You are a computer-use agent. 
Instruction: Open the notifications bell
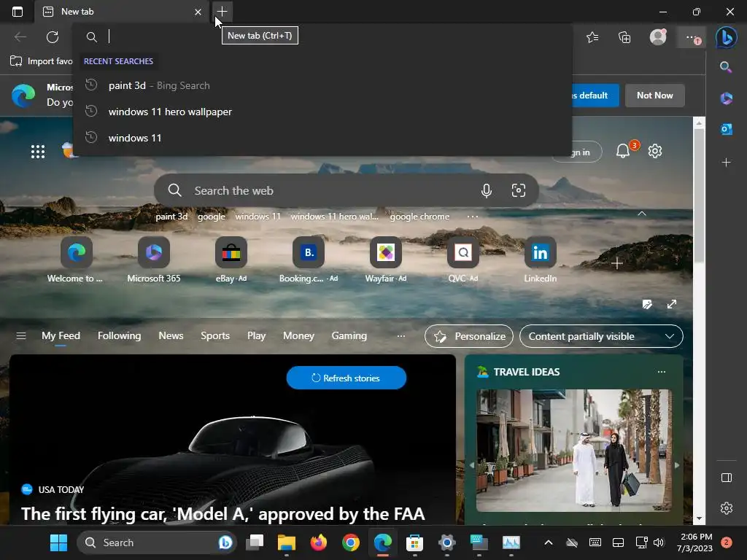point(623,151)
